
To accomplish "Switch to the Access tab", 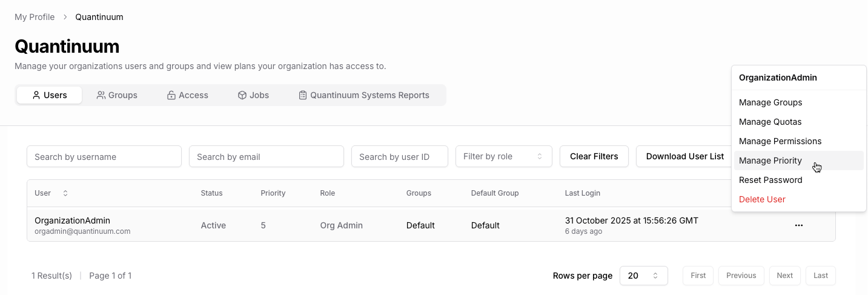I will pos(188,95).
